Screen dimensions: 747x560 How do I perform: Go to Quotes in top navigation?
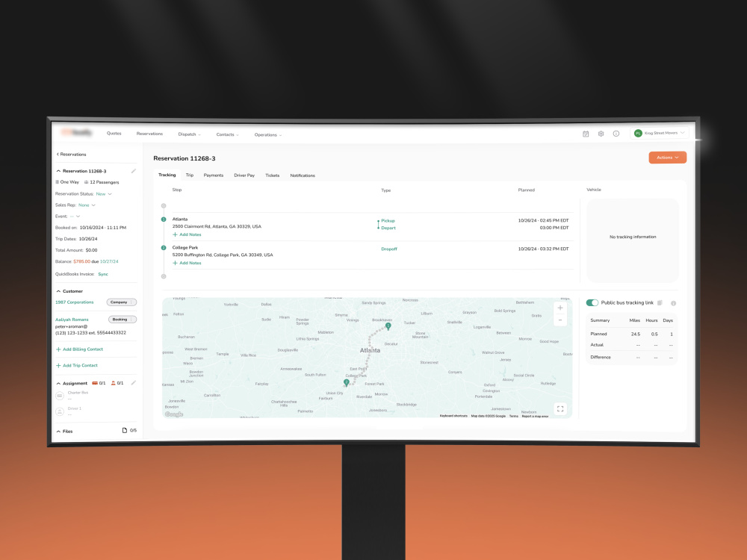coord(114,134)
